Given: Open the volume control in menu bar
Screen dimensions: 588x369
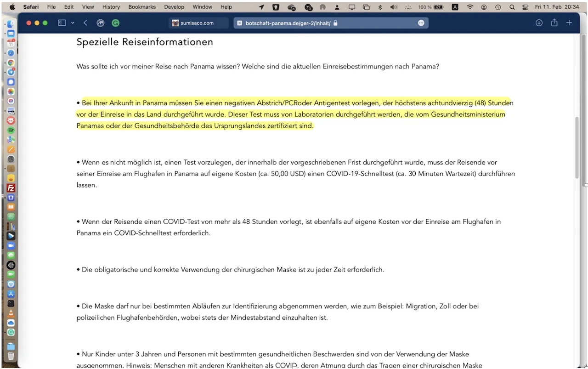Looking at the screenshot, I should [x=394, y=7].
